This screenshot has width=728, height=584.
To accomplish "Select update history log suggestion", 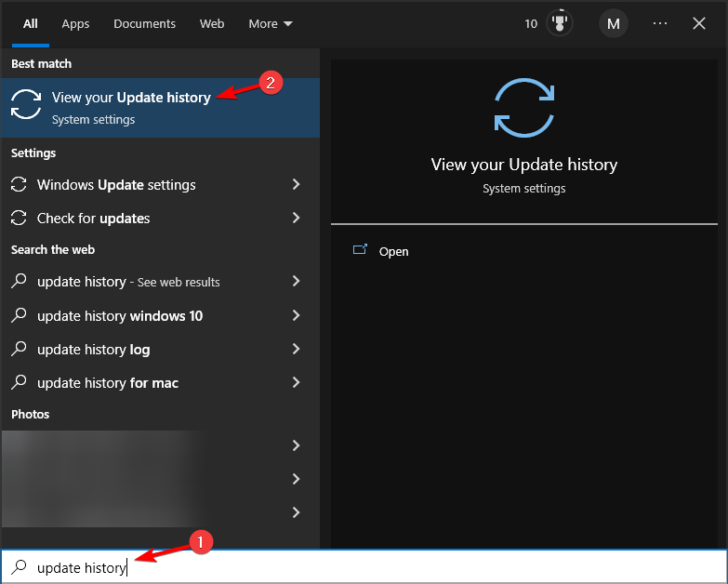I will pyautogui.click(x=161, y=349).
